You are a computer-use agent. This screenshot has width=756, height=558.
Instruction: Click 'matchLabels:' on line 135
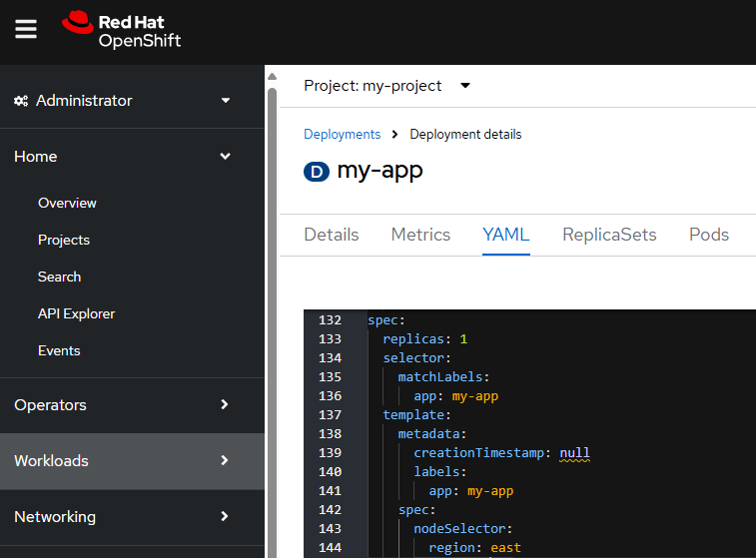(443, 376)
